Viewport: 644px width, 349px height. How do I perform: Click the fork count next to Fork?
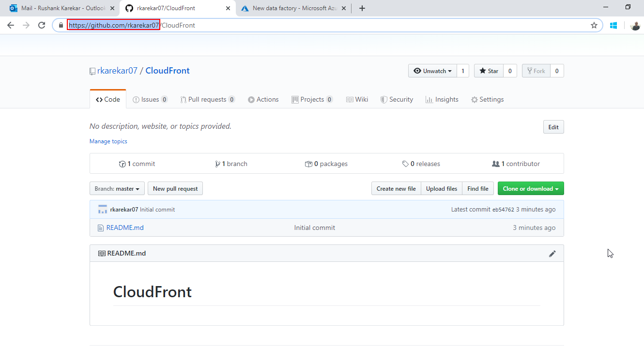pyautogui.click(x=557, y=71)
